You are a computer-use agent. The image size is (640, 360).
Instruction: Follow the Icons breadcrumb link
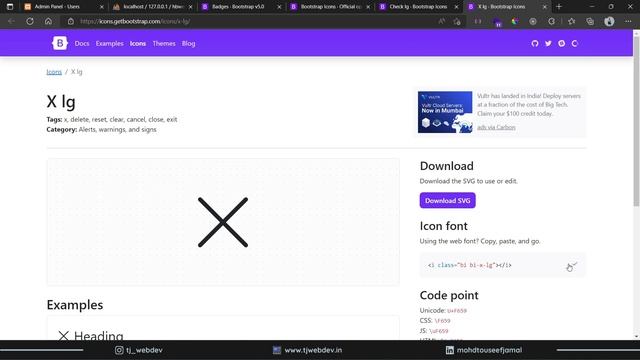[x=54, y=72]
